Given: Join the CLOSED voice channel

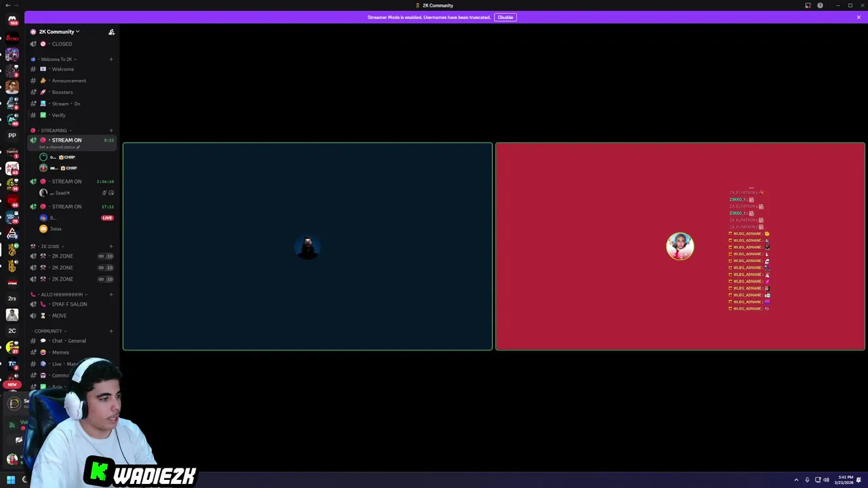Looking at the screenshot, I should click(71, 44).
